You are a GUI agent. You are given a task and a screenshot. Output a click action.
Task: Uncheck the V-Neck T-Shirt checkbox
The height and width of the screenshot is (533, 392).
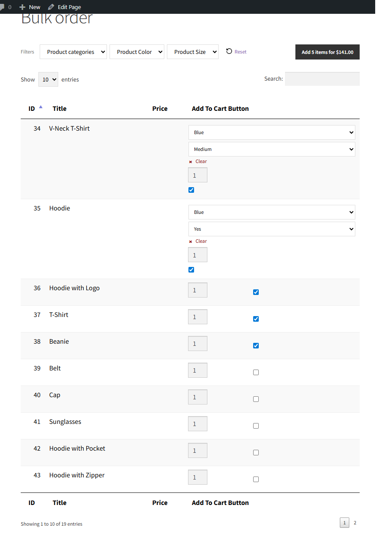point(191,190)
